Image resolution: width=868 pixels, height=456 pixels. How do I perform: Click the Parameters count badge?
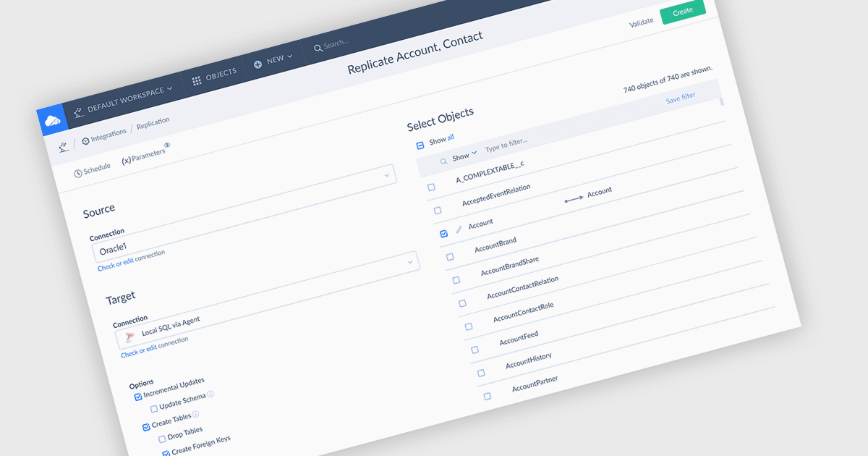pos(167,145)
